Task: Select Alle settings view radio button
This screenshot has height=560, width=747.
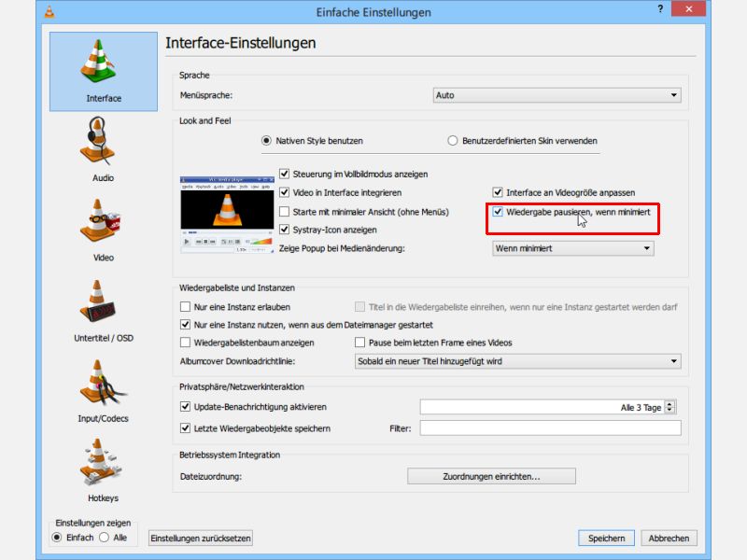Action: pos(113,538)
